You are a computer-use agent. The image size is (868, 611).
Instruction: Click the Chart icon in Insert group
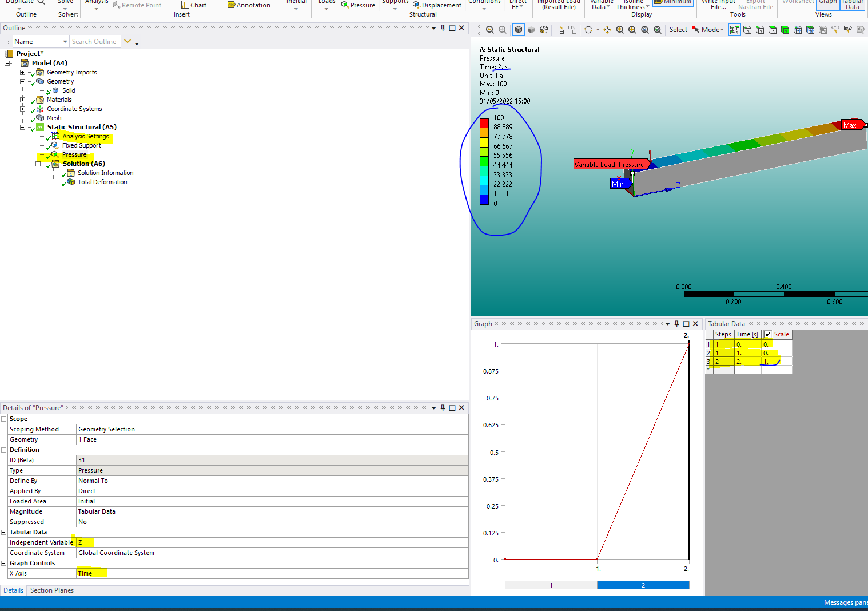point(193,5)
